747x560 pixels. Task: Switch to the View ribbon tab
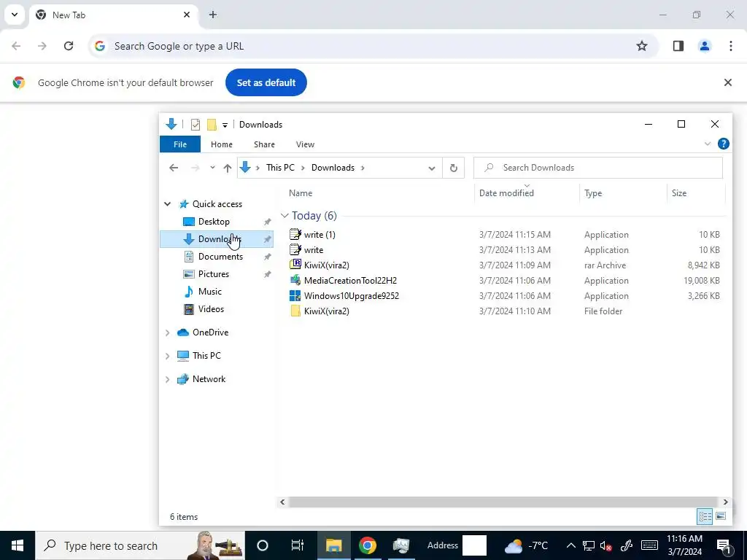click(x=305, y=144)
